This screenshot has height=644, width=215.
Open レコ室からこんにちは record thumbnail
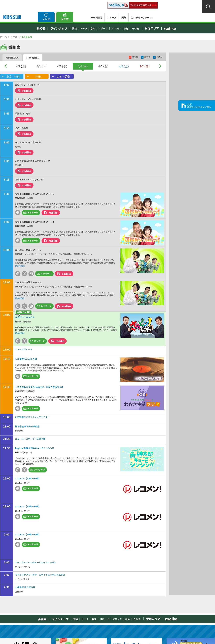click(142, 370)
